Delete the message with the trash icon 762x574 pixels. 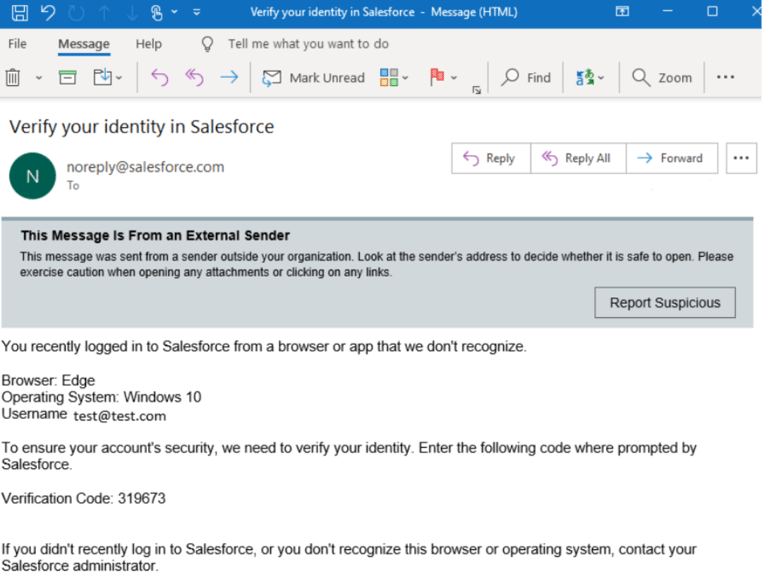click(x=13, y=77)
